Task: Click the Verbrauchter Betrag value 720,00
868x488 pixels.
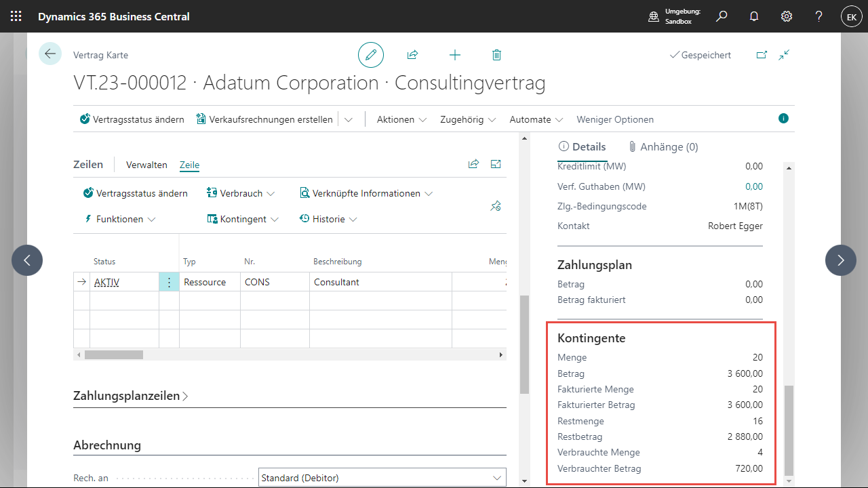Action: 749,468
